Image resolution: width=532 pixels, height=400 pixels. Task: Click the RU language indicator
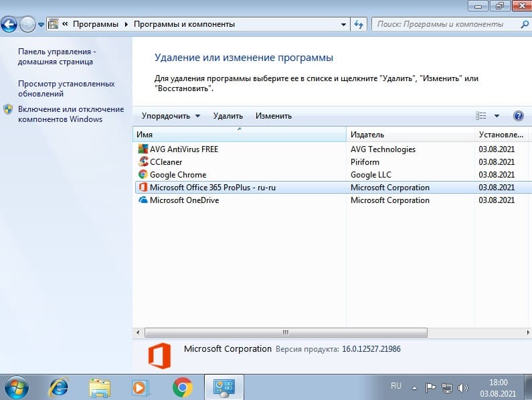click(x=396, y=386)
